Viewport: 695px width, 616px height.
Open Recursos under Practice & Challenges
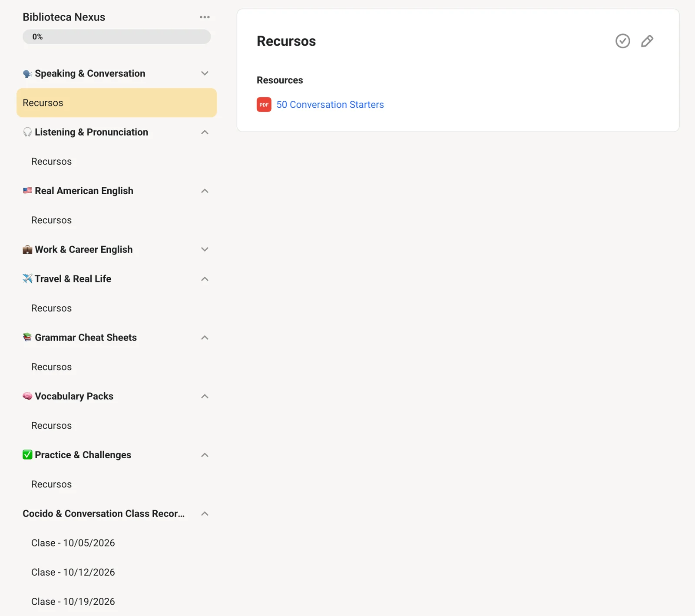tap(51, 484)
